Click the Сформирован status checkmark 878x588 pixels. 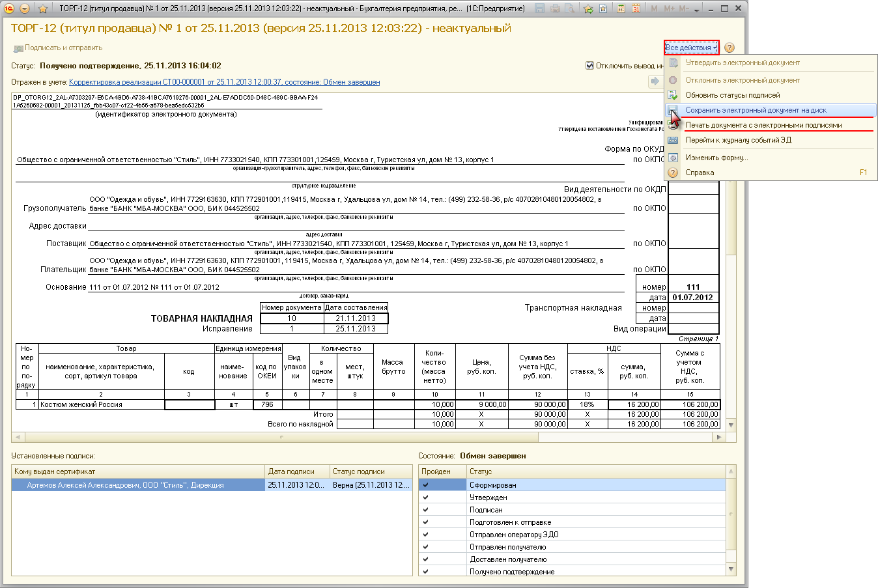(426, 485)
